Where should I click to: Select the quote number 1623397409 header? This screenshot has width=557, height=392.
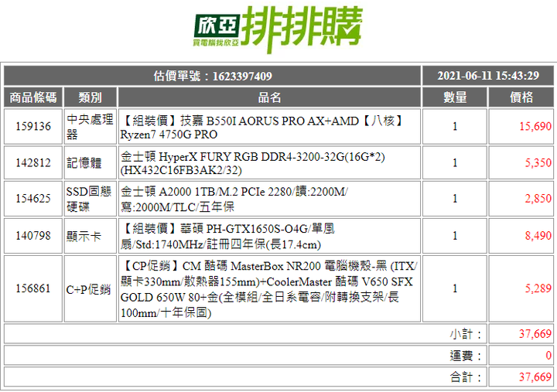pyautogui.click(x=213, y=76)
